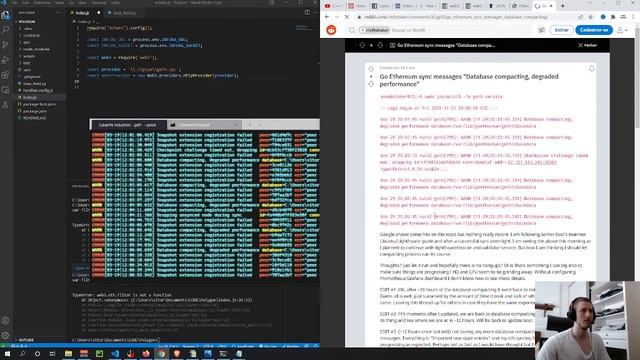
Task: Stop loading the Reddit page
Action: 347,17
